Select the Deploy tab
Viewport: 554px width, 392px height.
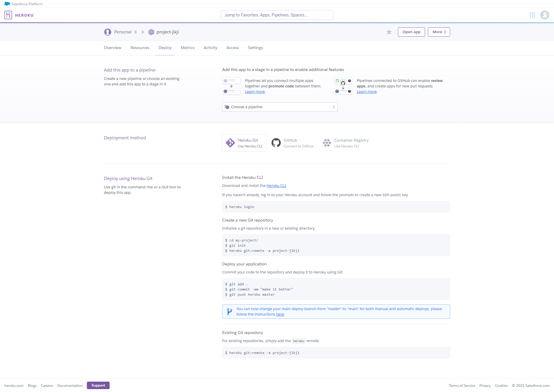[165, 48]
